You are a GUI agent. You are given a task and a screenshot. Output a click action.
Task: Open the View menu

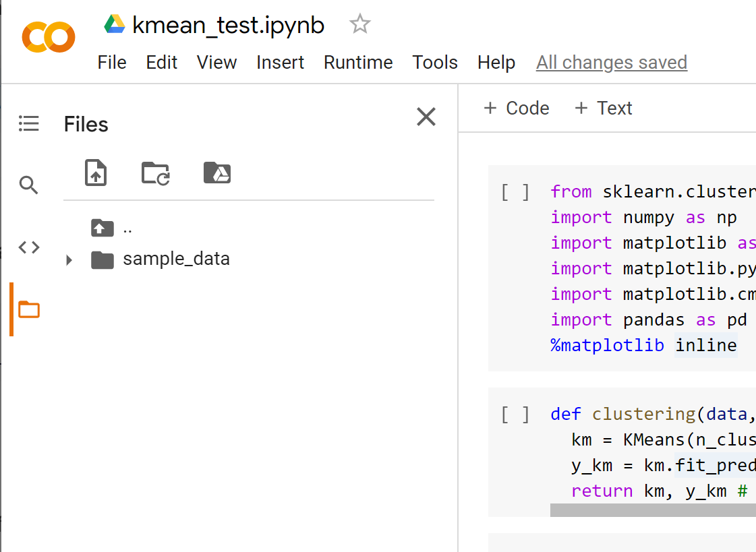[x=216, y=63]
